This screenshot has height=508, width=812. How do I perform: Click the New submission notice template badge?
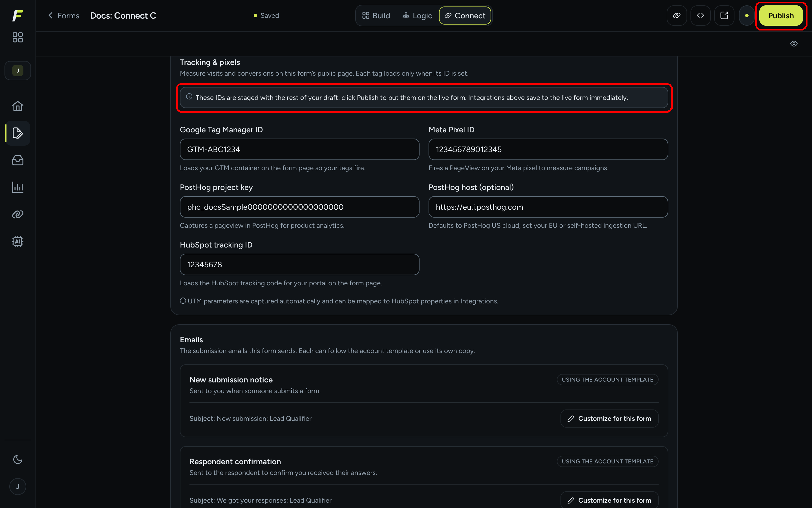coord(607,380)
